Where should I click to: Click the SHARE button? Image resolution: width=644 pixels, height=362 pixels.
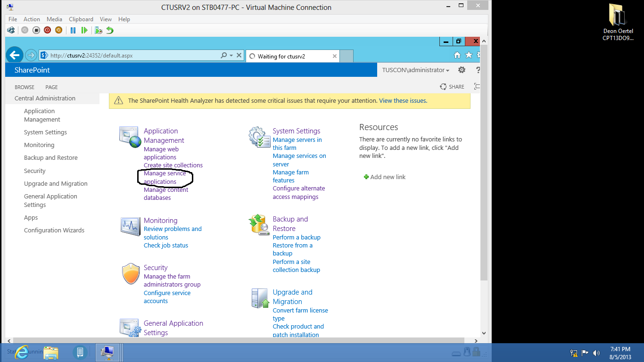(x=452, y=87)
